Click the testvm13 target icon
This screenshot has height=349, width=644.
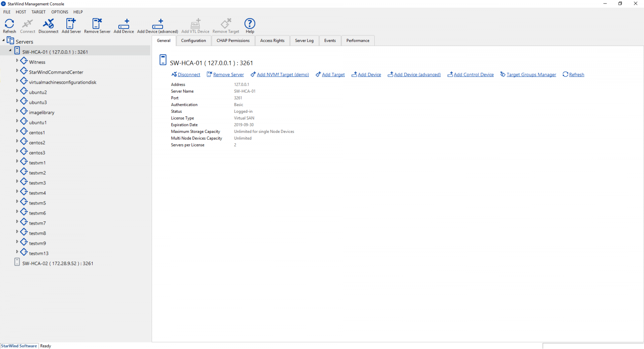24,252
